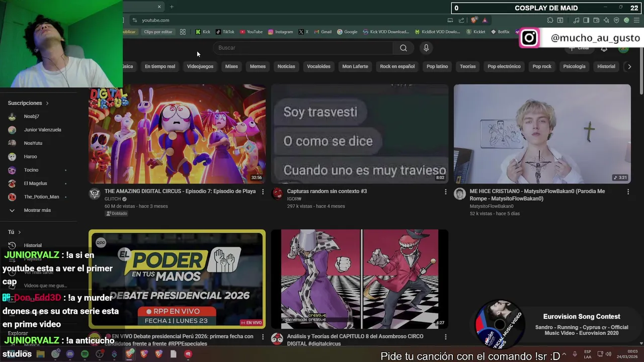Viewport: 644px width, 362px height.
Task: Open Spotify from the taskbar
Action: (85, 354)
